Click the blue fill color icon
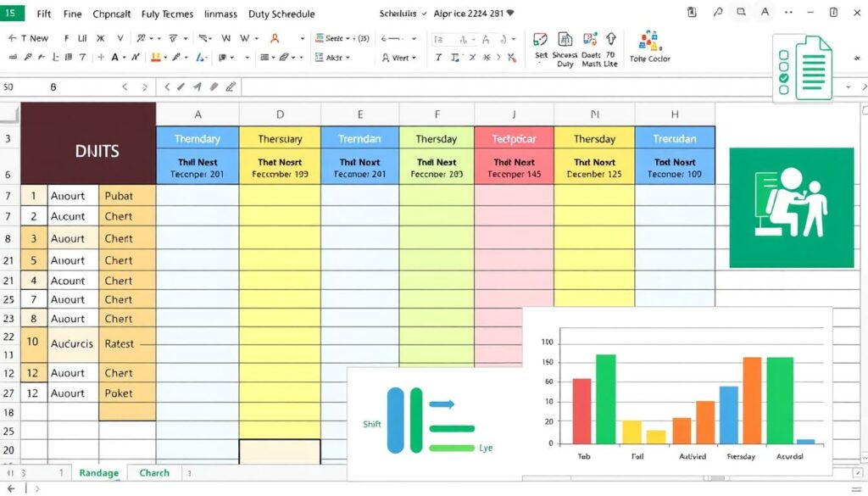 [200, 57]
